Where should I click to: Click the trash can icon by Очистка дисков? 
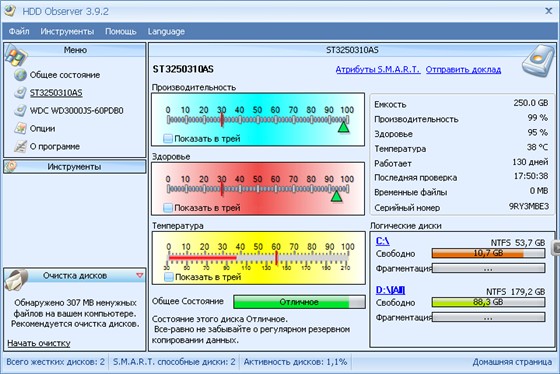tap(16, 279)
